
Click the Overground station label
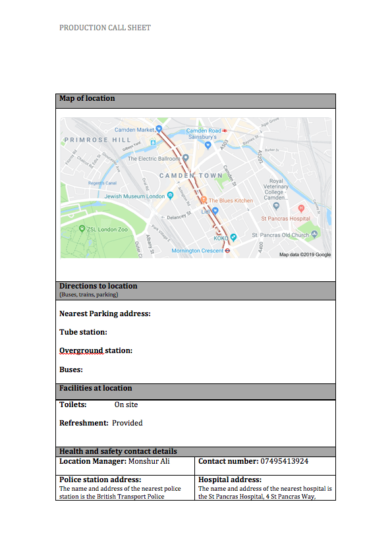96,350
